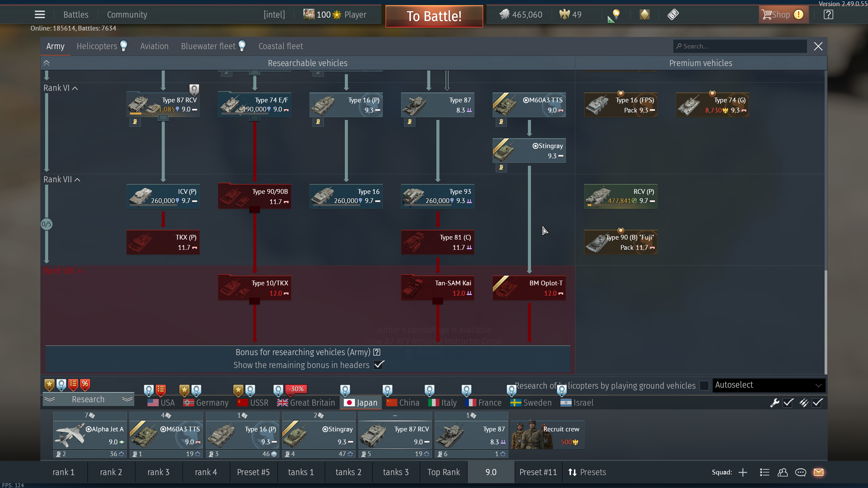This screenshot has height=488, width=868.
Task: Open the help question mark icon
Action: 828,15
